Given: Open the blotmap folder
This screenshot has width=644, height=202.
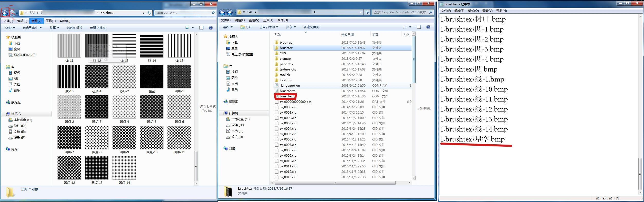Looking at the screenshot, I should [x=286, y=42].
